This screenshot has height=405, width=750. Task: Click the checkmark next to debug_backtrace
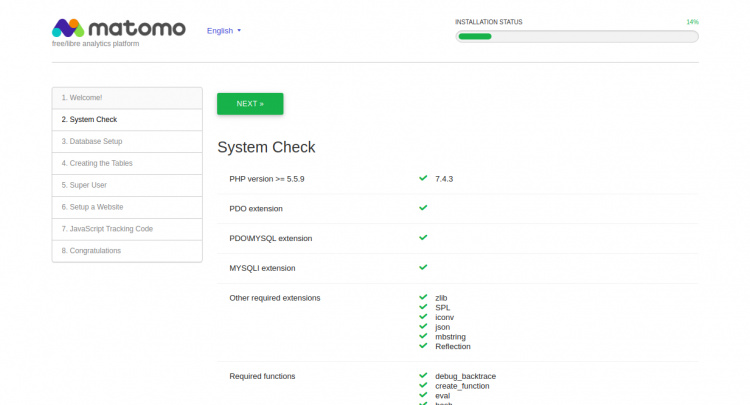[423, 375]
